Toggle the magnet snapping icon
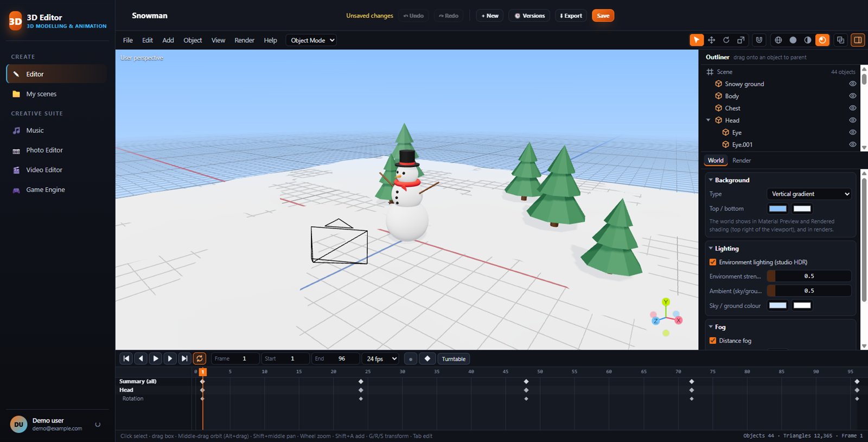 [759, 40]
